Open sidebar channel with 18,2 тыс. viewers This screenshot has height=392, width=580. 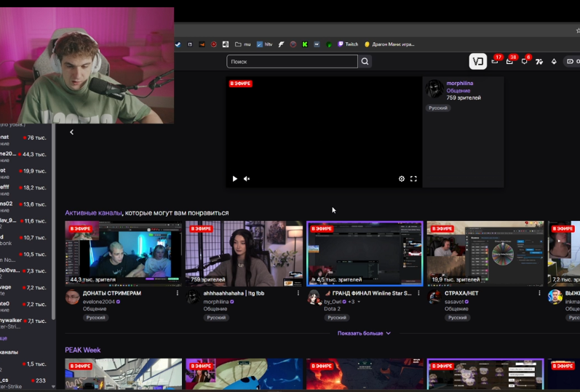click(x=24, y=190)
